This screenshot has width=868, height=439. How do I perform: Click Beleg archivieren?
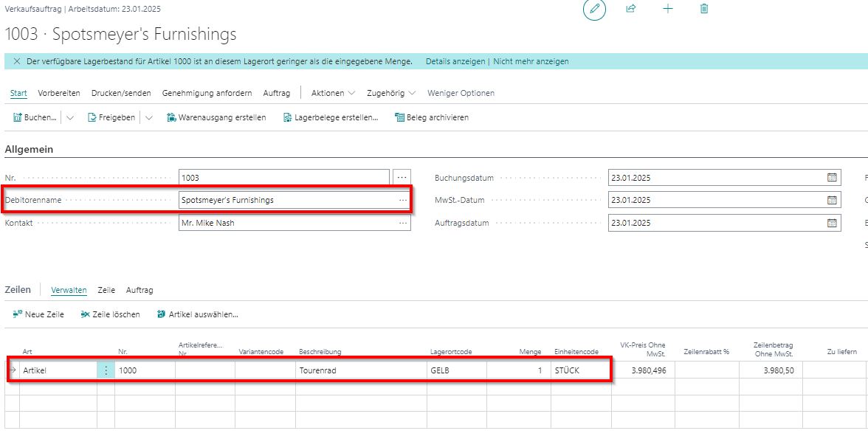pyautogui.click(x=432, y=117)
